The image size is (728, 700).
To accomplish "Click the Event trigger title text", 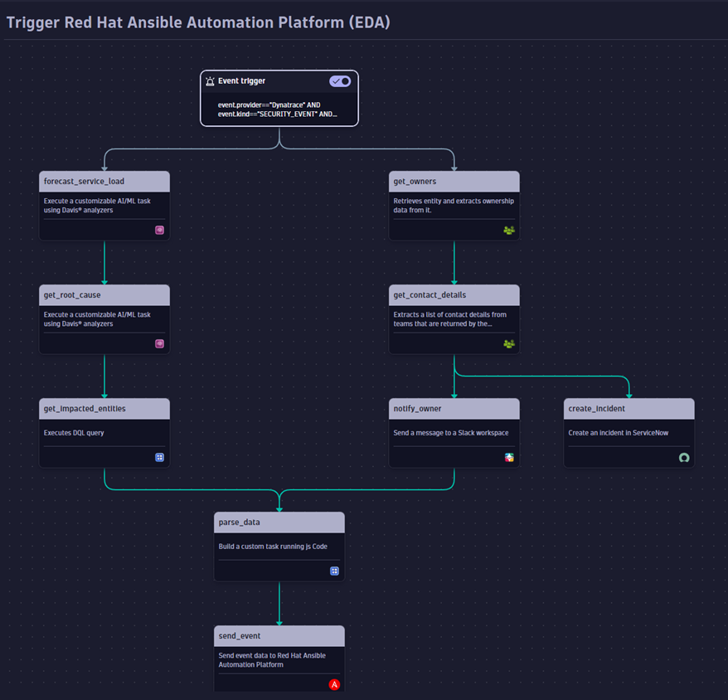I will [x=241, y=80].
